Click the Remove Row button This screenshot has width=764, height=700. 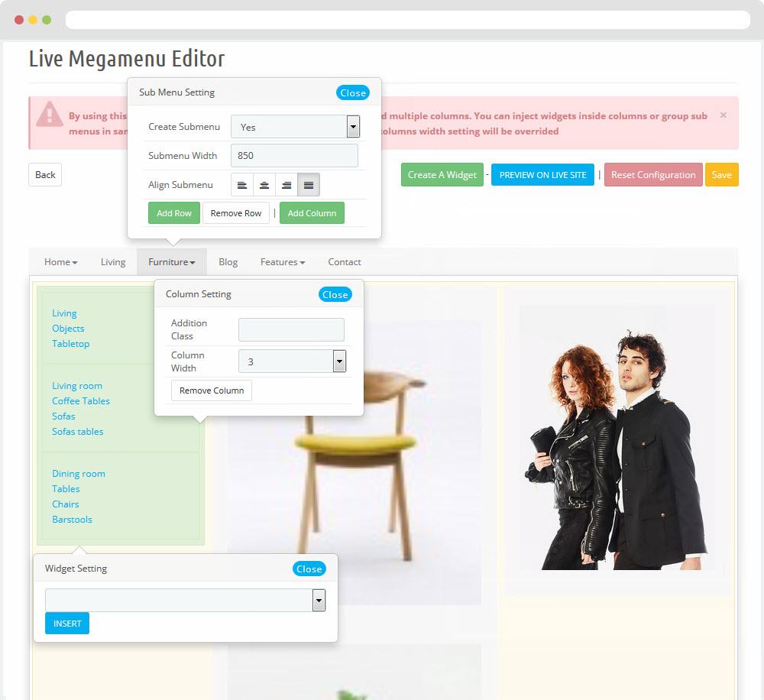tap(236, 213)
